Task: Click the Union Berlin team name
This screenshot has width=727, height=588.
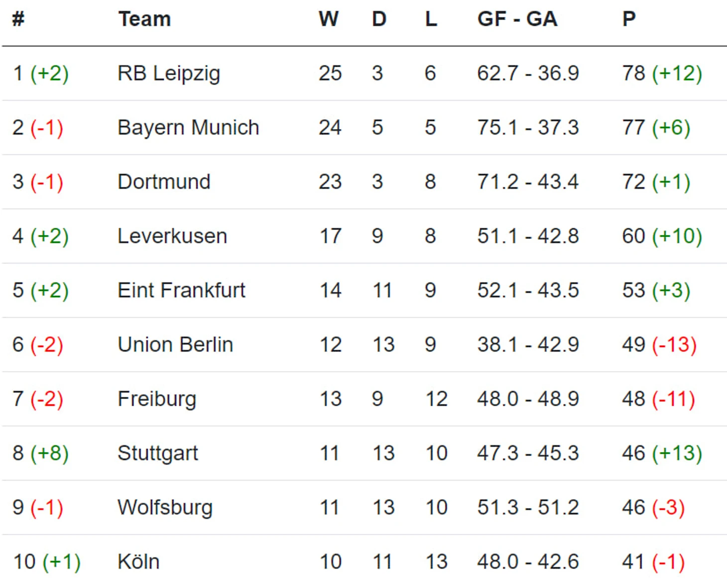Action: click(175, 345)
